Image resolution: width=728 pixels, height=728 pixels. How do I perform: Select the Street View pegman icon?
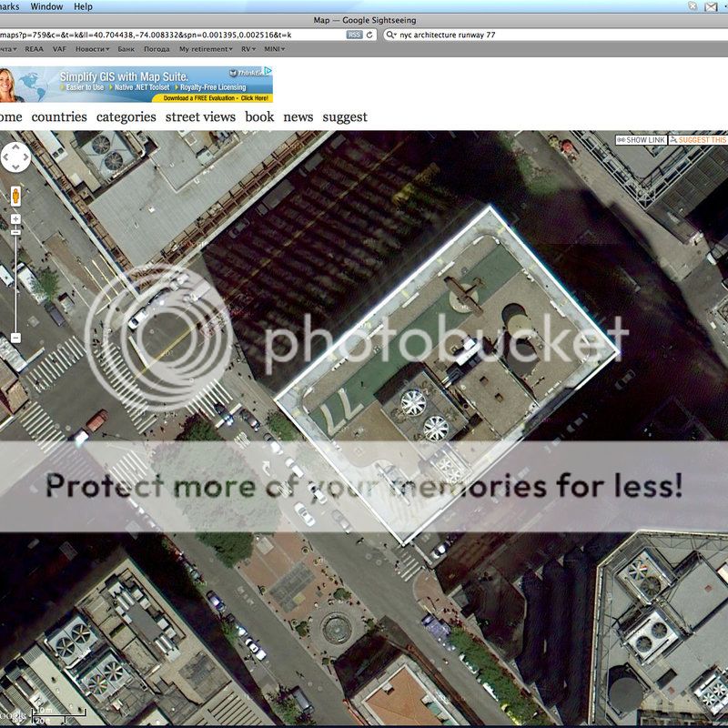(x=15, y=196)
